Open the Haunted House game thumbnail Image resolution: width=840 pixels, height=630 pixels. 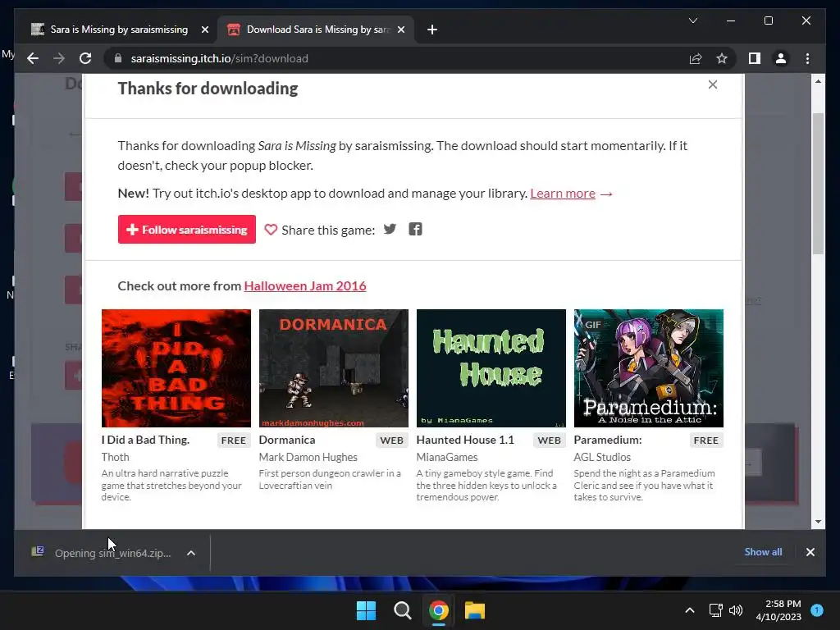pos(491,368)
